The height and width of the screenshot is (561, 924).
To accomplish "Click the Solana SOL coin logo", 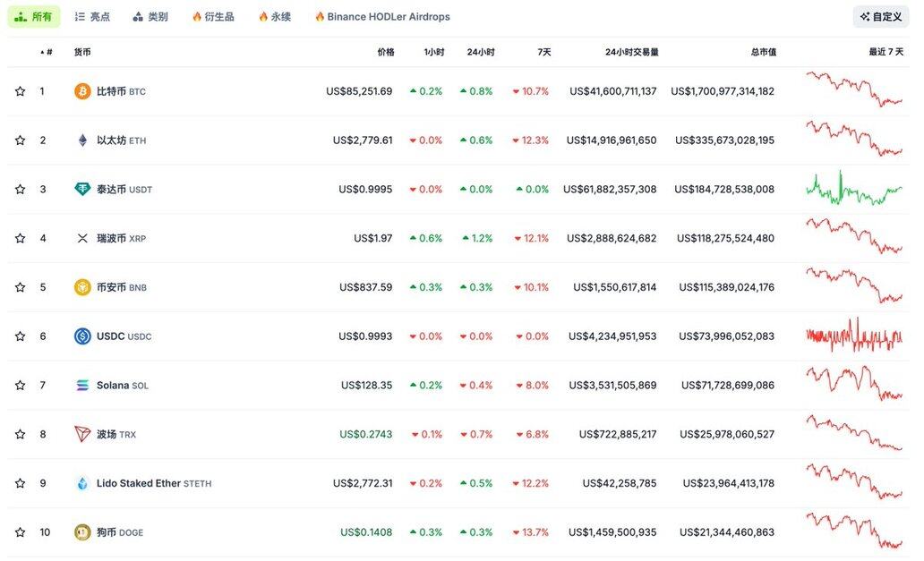I will coord(82,386).
